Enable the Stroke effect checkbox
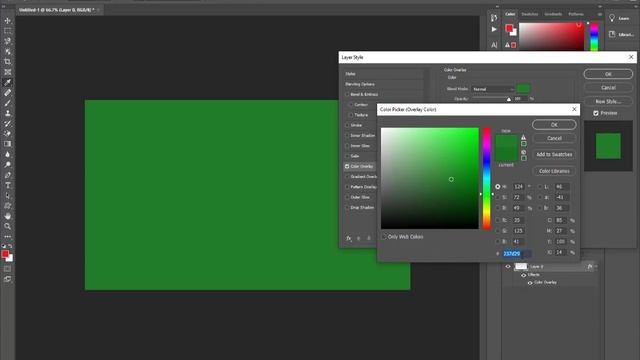The image size is (640, 360). coord(347,125)
